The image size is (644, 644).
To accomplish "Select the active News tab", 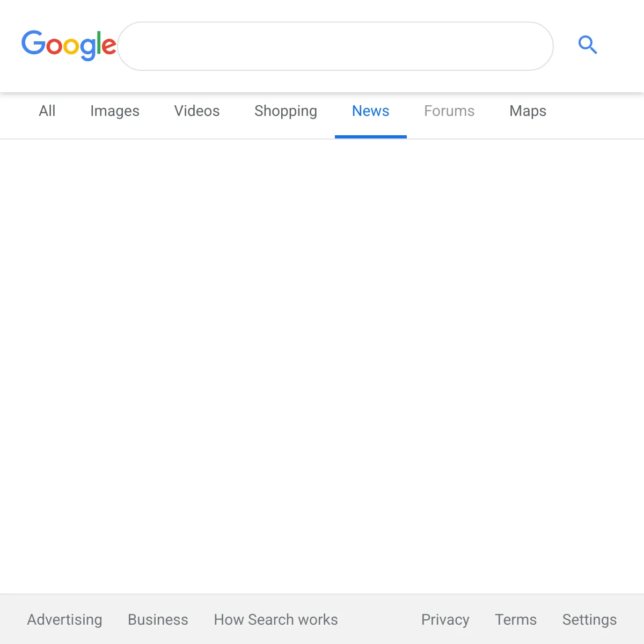I will (x=370, y=111).
